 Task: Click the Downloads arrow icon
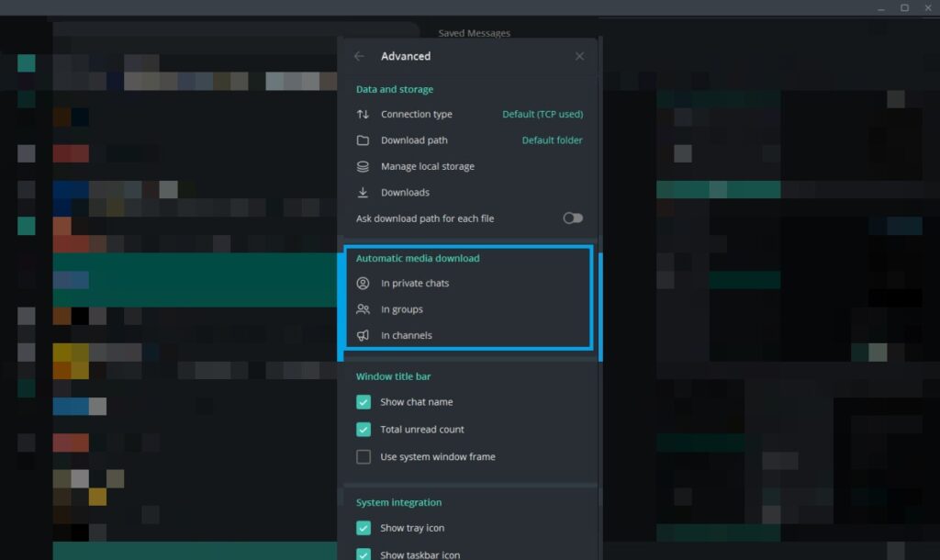pyautogui.click(x=363, y=193)
